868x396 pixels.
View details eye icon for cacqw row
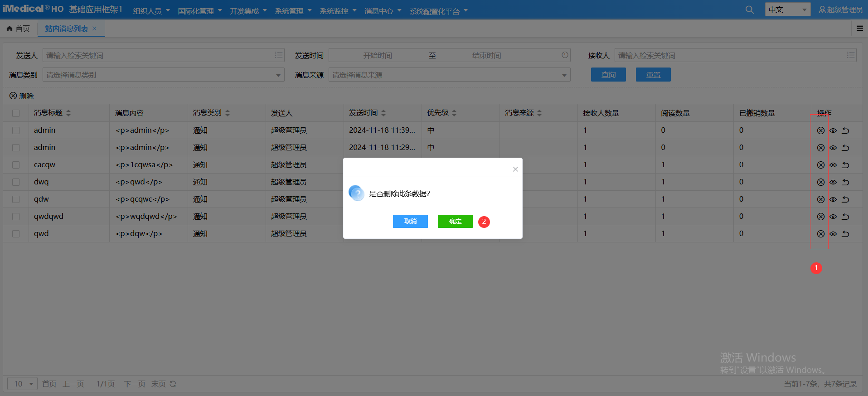click(833, 165)
